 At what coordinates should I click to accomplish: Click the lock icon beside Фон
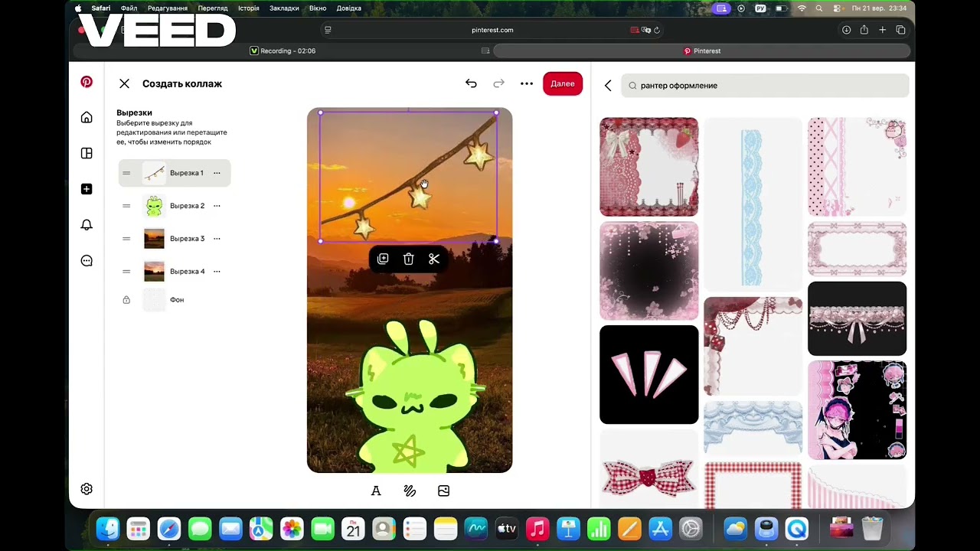pos(126,300)
